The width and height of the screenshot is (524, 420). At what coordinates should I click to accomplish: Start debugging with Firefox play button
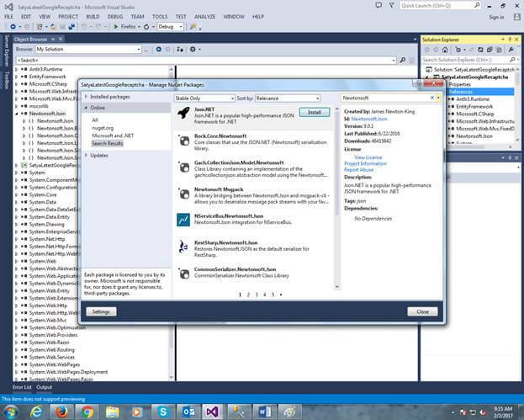point(116,26)
